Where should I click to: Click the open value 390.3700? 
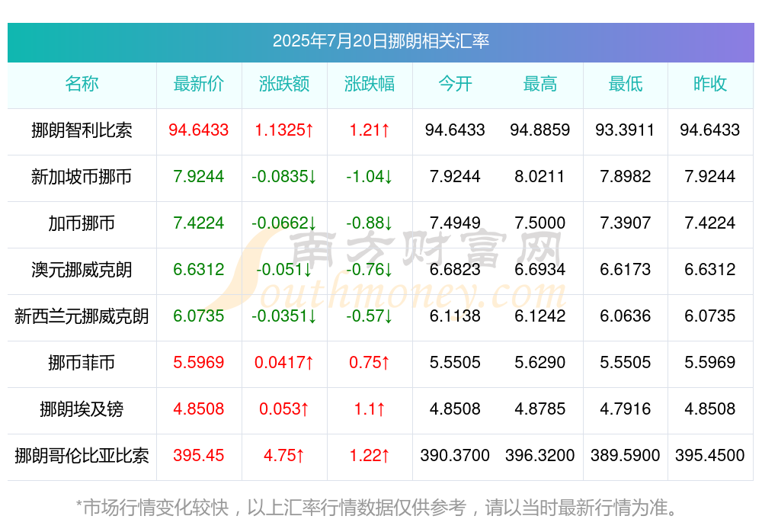coord(455,456)
